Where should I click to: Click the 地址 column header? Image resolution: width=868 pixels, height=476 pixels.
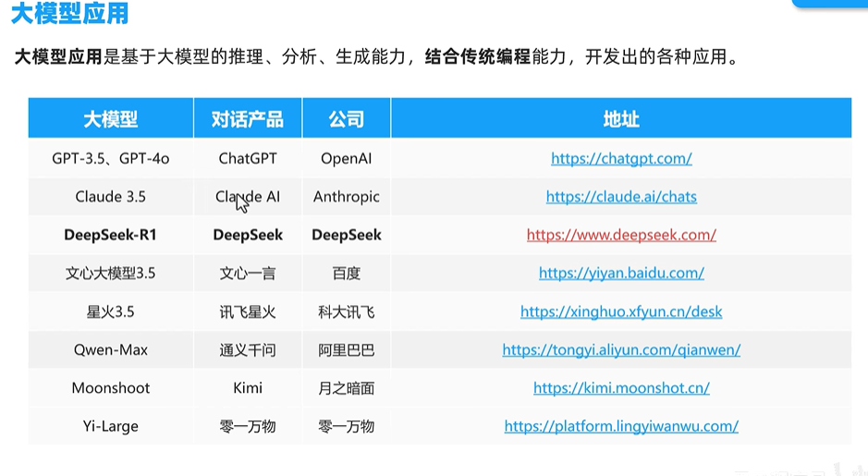pos(621,118)
